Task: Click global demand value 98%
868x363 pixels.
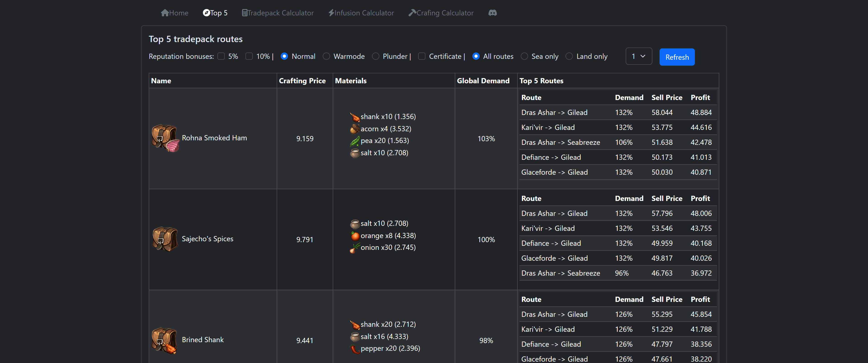Action: click(x=486, y=340)
